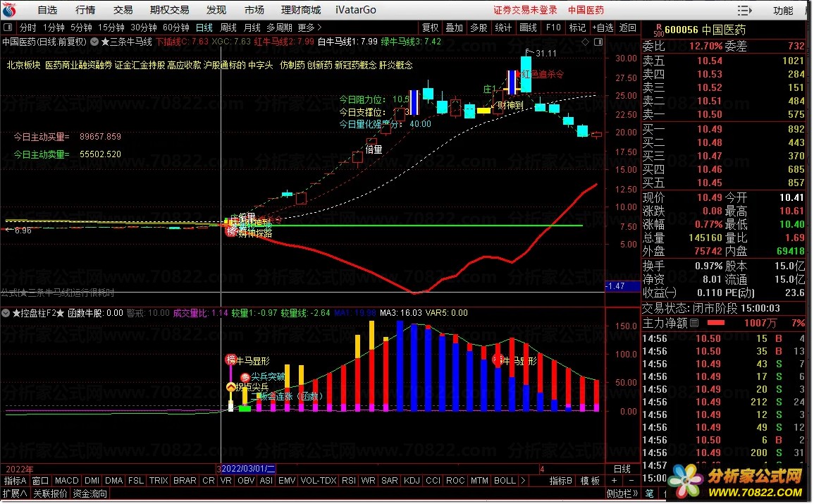Click the 600056 中国医药 stock title
814x504 pixels.
tap(705, 30)
